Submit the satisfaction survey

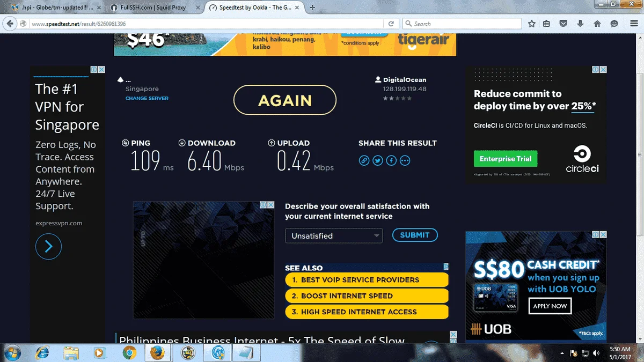click(x=415, y=235)
